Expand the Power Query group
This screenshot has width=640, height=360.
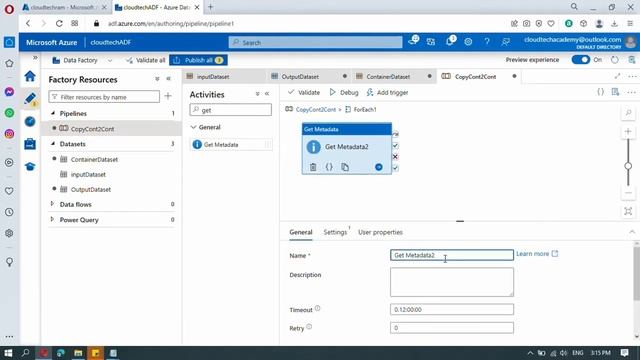tap(52, 220)
